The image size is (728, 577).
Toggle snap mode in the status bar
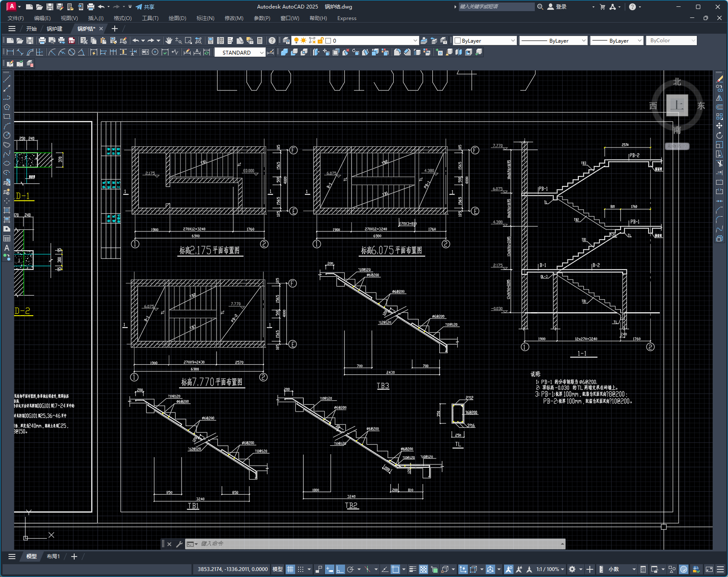[301, 569]
